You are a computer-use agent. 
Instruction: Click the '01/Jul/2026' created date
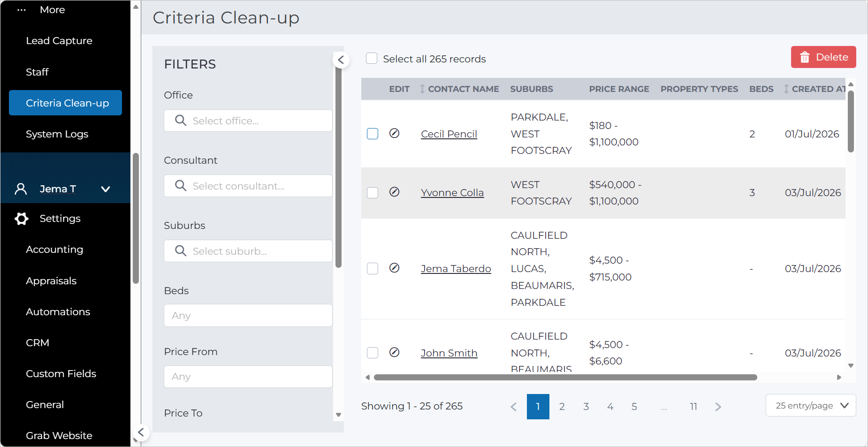[812, 134]
